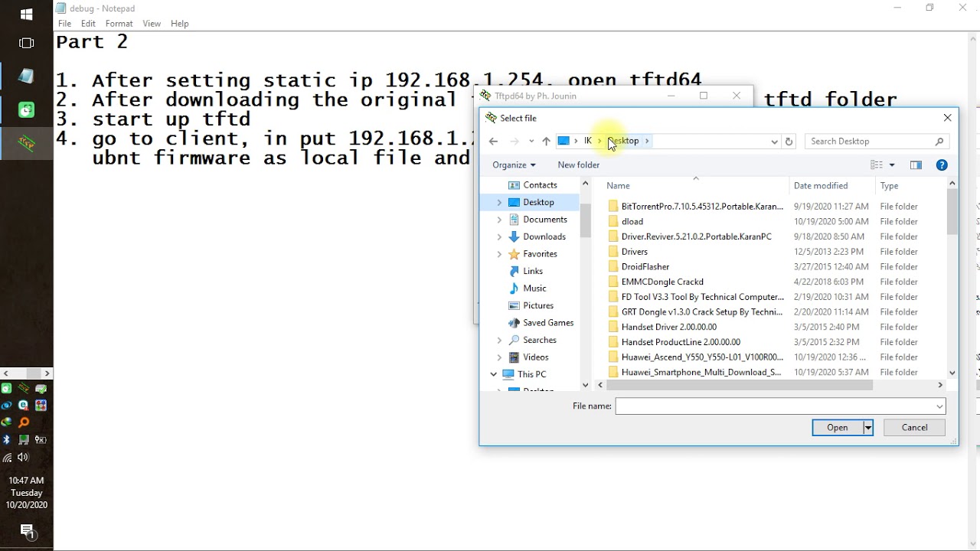Expand the Desktop tree node
The image size is (980, 551).
pos(499,202)
